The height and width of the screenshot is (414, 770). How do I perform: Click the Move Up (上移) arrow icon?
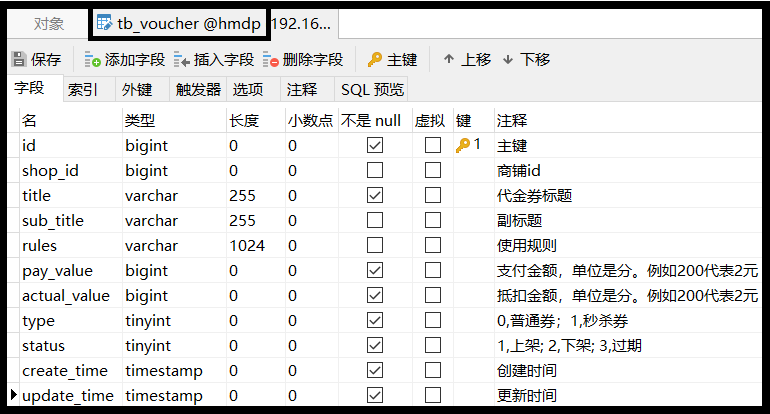[x=448, y=59]
